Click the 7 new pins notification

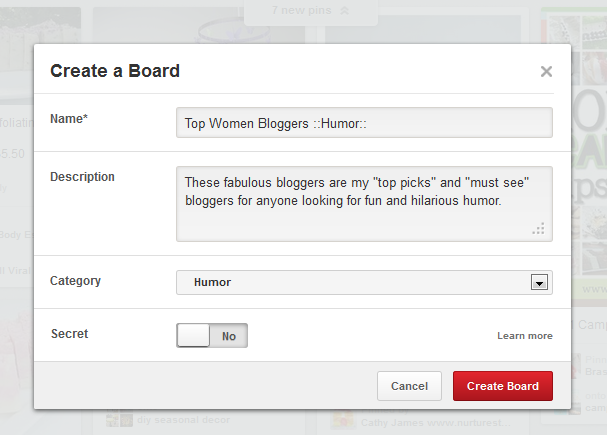(310, 11)
